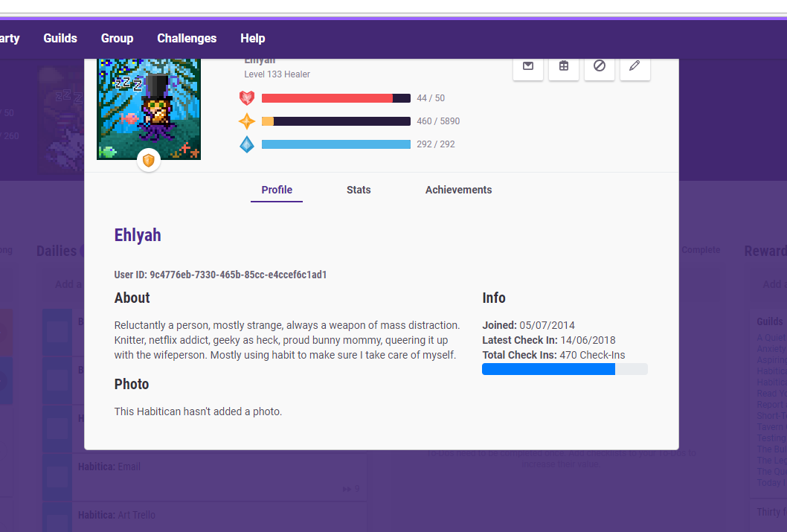Image resolution: width=787 pixels, height=532 pixels.
Task: Open the Group menu
Action: (117, 38)
